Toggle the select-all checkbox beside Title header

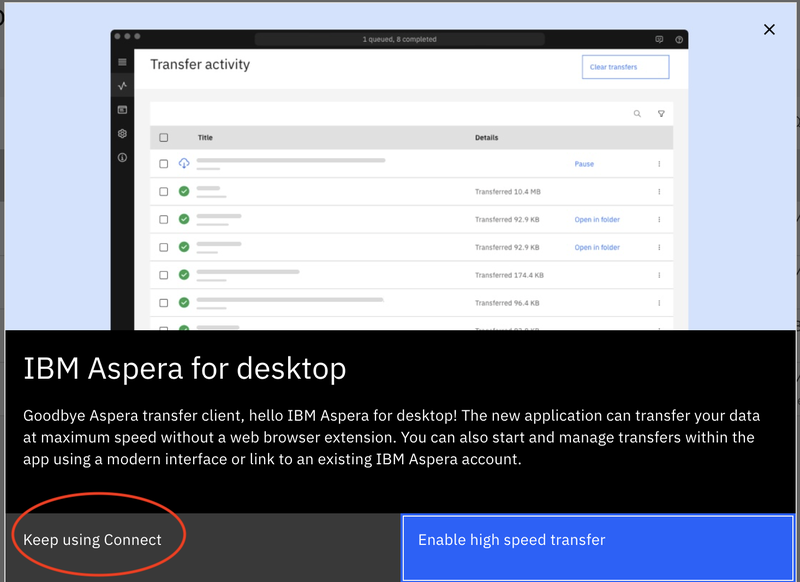(x=163, y=138)
